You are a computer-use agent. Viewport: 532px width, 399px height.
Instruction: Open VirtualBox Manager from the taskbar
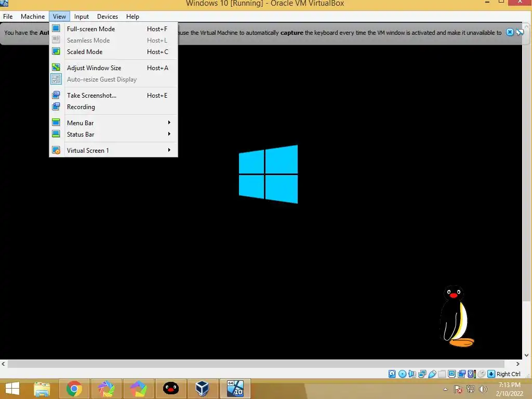tap(202, 389)
